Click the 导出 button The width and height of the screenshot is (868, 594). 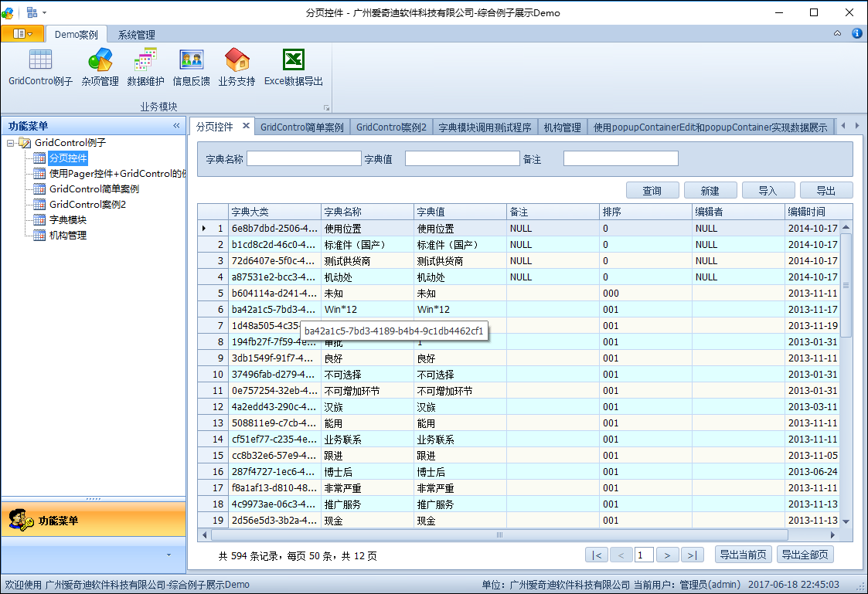[x=826, y=190]
